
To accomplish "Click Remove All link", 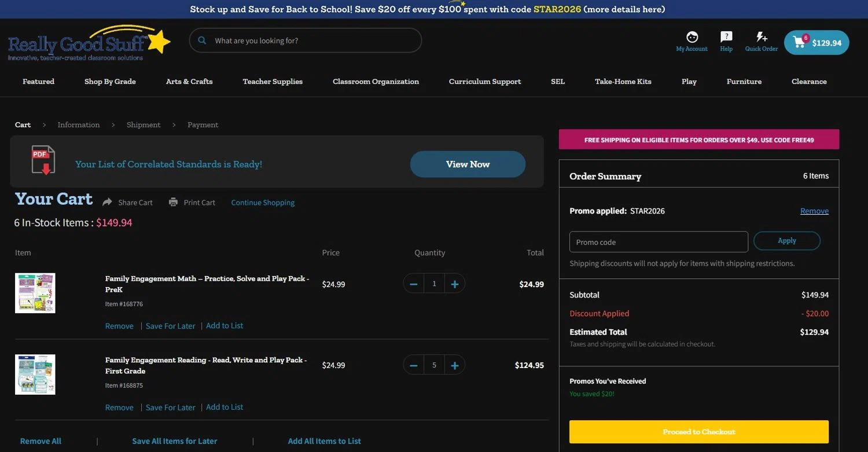I will point(41,441).
